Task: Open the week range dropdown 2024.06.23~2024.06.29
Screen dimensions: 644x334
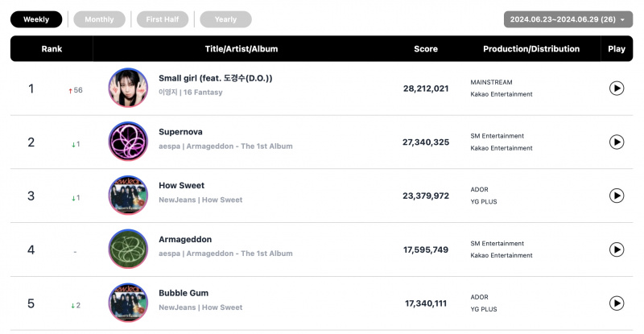Action: [568, 19]
